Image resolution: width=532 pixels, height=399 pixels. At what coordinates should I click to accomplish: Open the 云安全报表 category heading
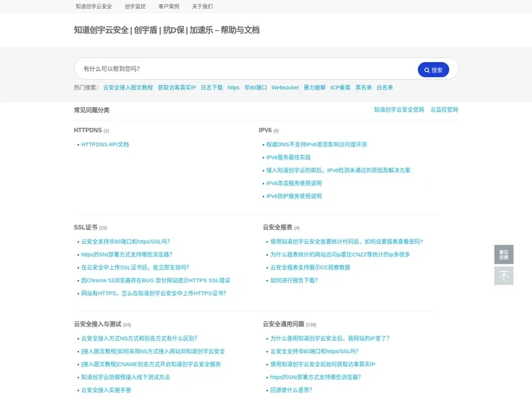tap(278, 228)
